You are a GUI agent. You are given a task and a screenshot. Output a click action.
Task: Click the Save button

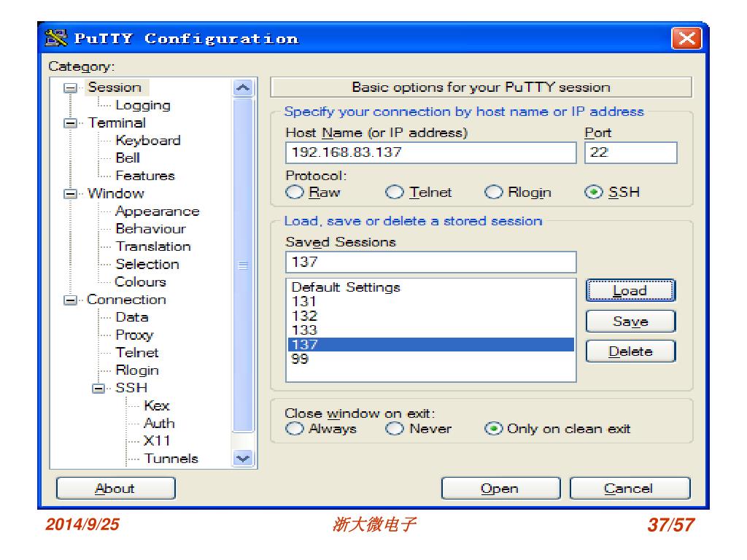[630, 322]
